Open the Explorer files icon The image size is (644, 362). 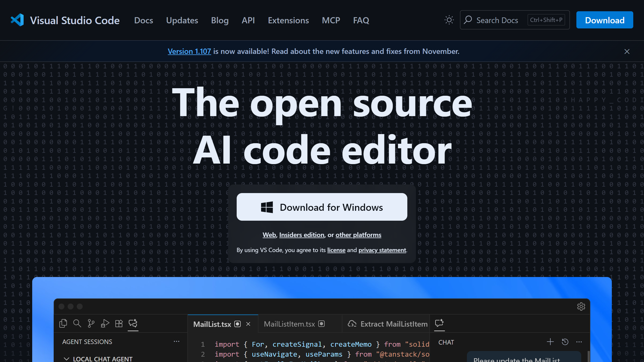[63, 323]
